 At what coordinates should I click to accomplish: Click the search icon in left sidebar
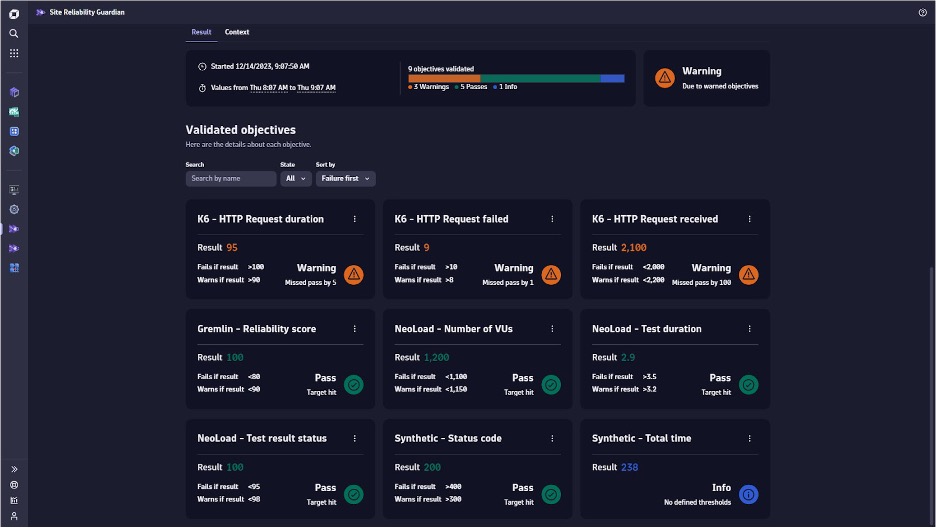(14, 33)
